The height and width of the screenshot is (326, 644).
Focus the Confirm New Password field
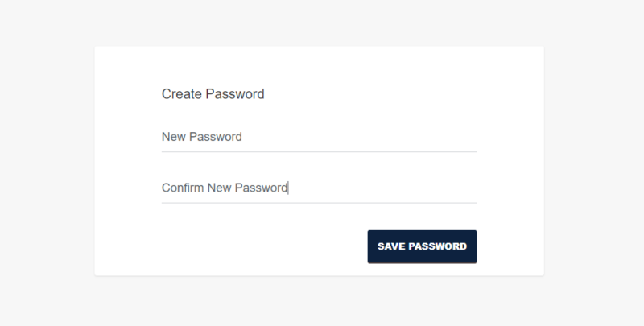pos(319,188)
